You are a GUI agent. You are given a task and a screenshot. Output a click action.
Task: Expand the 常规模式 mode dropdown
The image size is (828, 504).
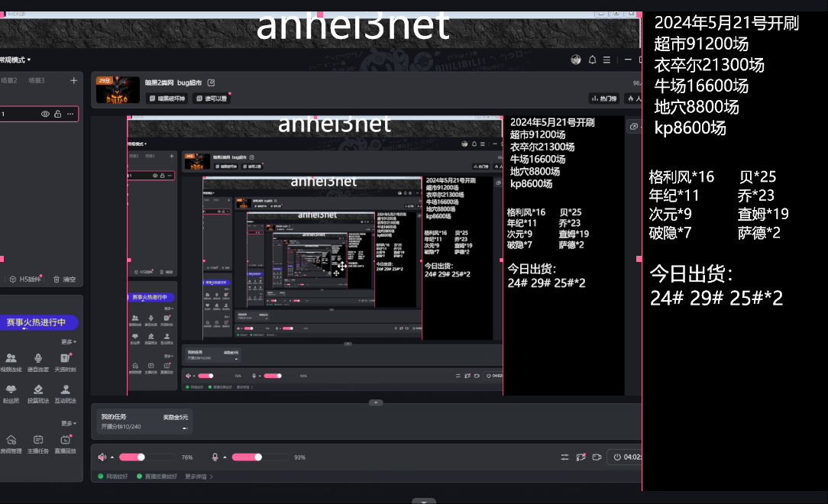tap(15, 60)
